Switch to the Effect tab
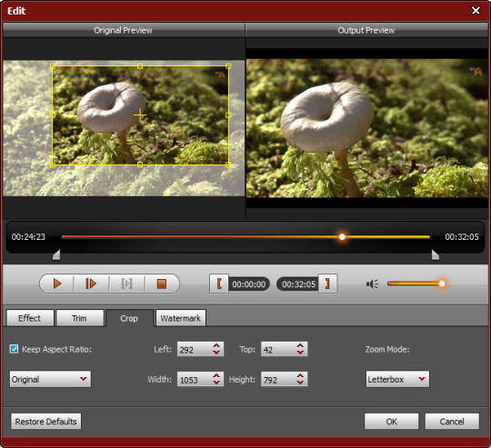491x448 pixels. coord(30,318)
